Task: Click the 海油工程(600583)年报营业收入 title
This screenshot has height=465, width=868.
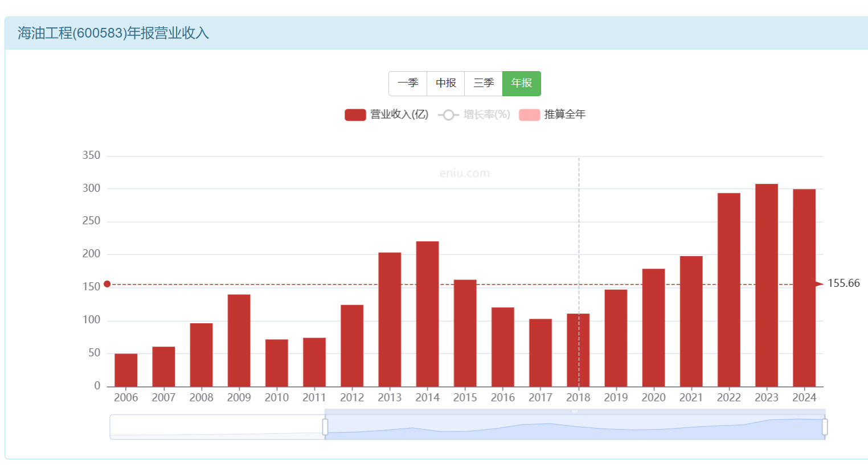Action: click(x=113, y=33)
